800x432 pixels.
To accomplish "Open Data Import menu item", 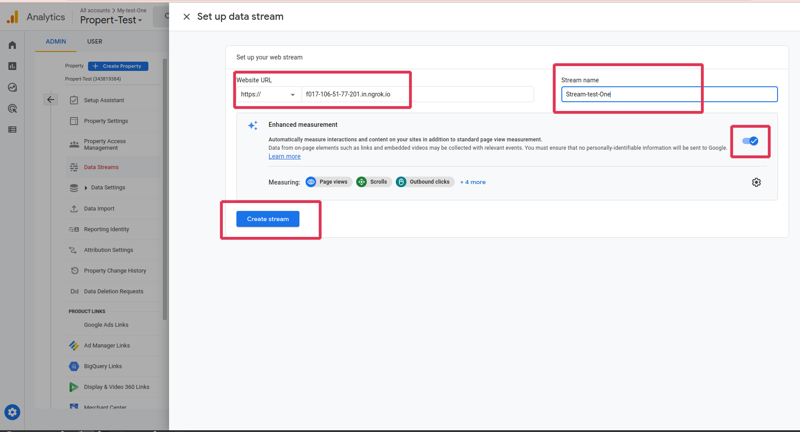I will point(99,209).
